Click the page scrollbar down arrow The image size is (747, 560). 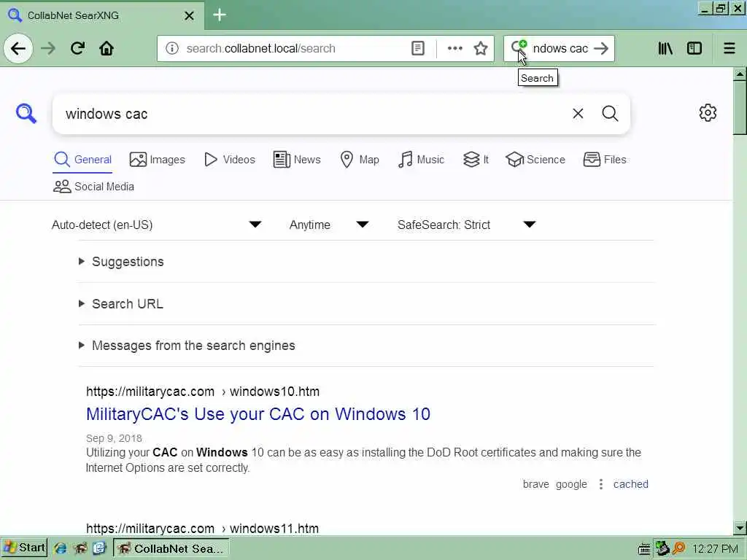740,528
